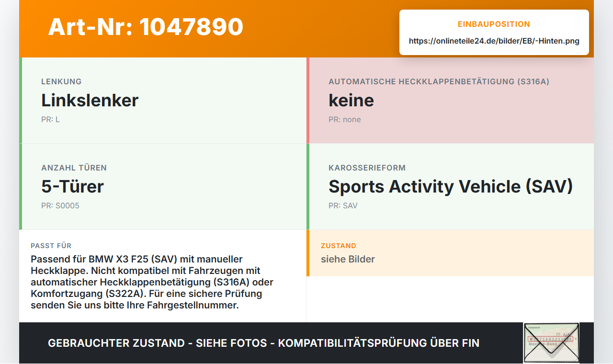Image resolution: width=613 pixels, height=364 pixels.
Task: Select the 5-Türer value
Action: point(72,186)
